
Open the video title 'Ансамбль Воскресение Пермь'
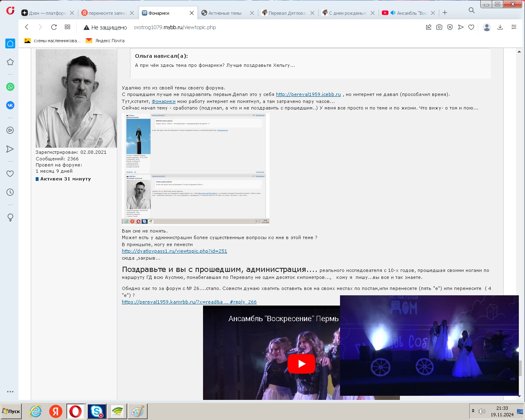pyautogui.click(x=283, y=319)
